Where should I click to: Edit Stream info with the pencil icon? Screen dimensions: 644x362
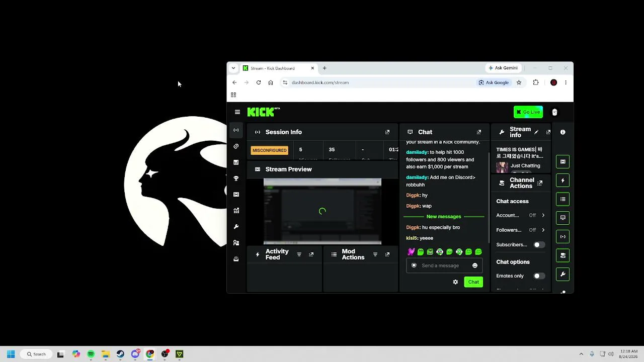coord(536,132)
